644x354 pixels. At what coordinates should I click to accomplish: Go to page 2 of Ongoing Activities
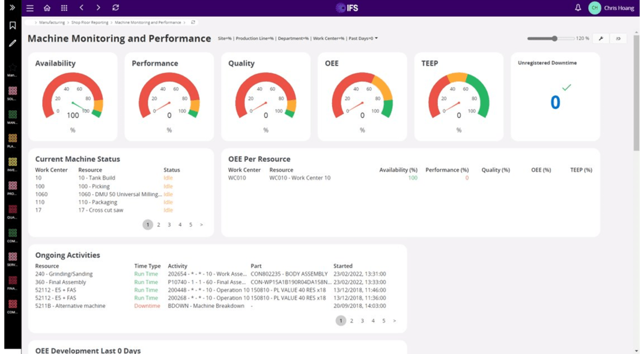[x=351, y=321]
